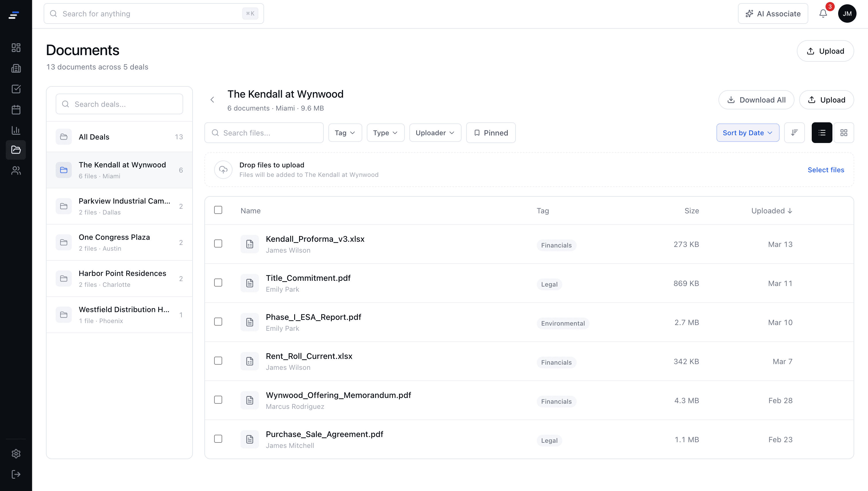Click the Download All button
Image resolution: width=868 pixels, height=491 pixels.
pyautogui.click(x=756, y=100)
